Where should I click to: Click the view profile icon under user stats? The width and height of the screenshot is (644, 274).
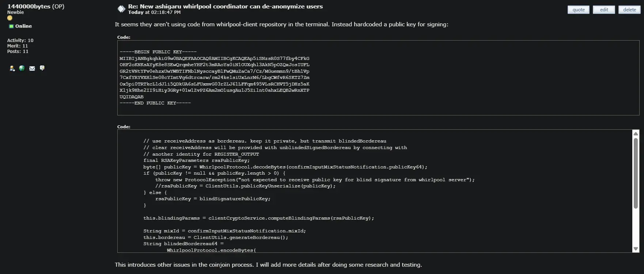pos(12,68)
